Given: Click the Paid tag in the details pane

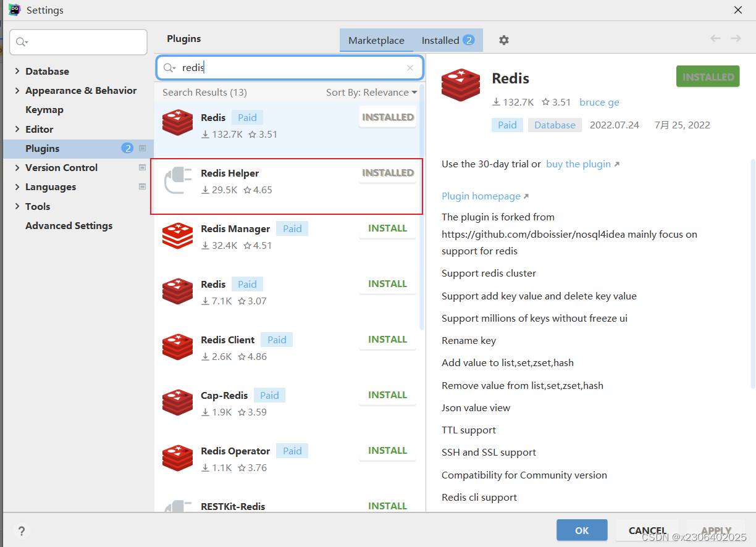Looking at the screenshot, I should (507, 125).
